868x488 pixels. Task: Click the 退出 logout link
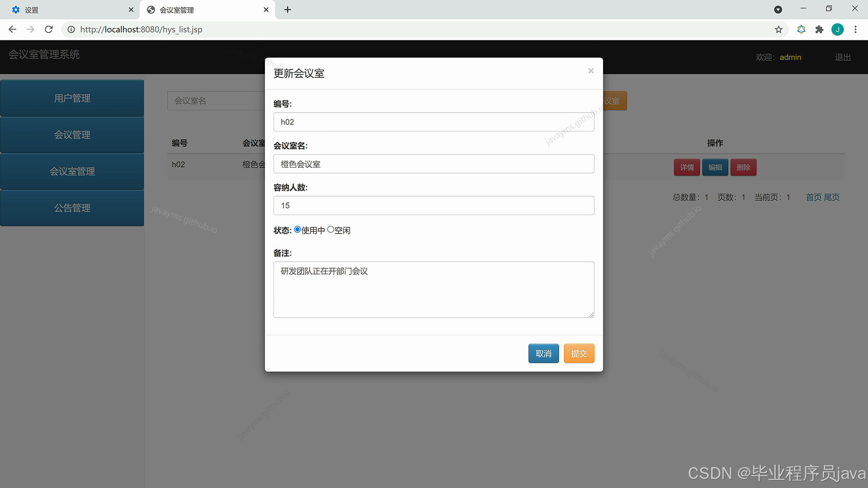coord(843,57)
